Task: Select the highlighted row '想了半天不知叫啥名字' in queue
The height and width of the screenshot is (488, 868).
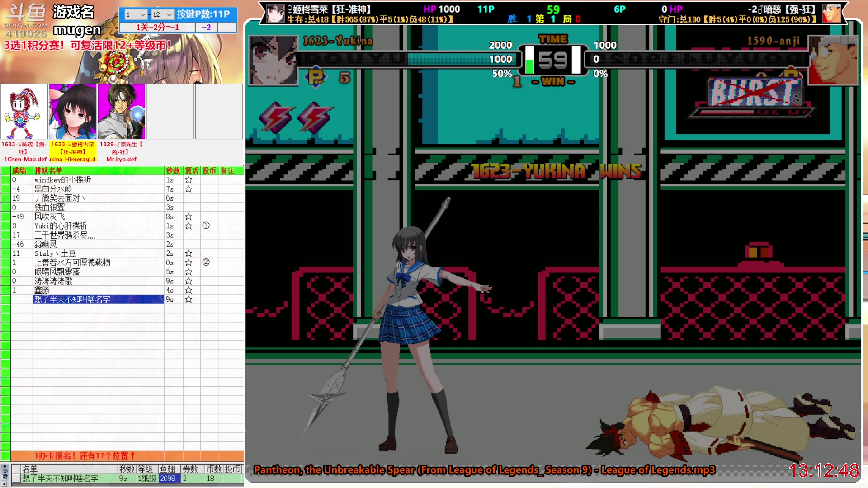Action: [x=98, y=299]
